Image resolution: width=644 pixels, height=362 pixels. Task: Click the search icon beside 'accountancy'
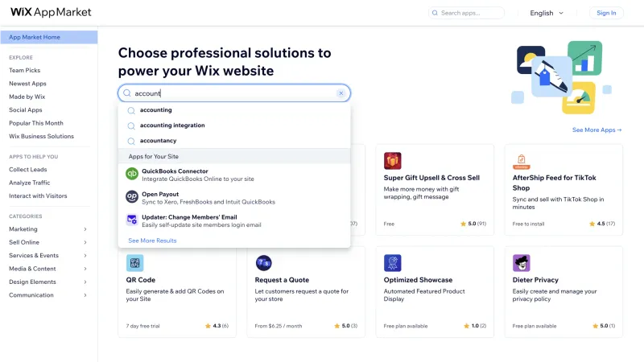coord(131,142)
